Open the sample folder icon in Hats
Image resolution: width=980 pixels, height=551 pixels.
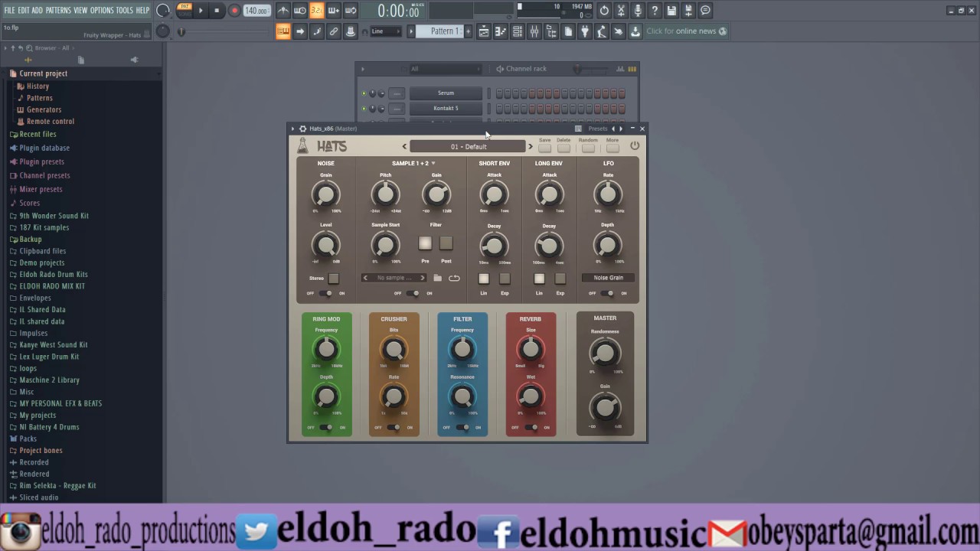tap(438, 278)
